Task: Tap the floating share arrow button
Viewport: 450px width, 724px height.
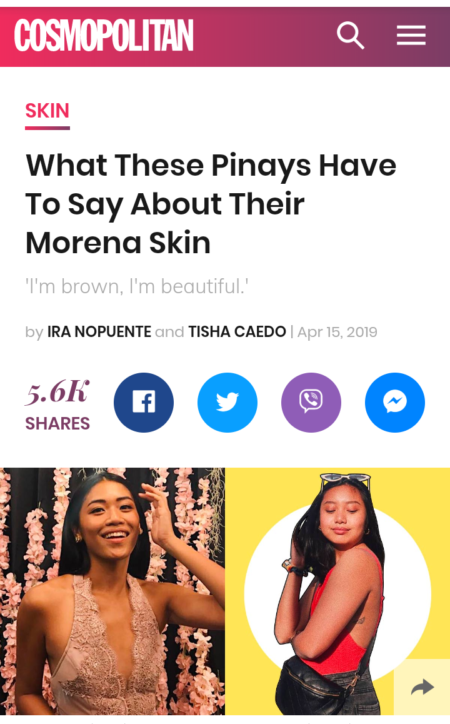Action: pos(422,687)
